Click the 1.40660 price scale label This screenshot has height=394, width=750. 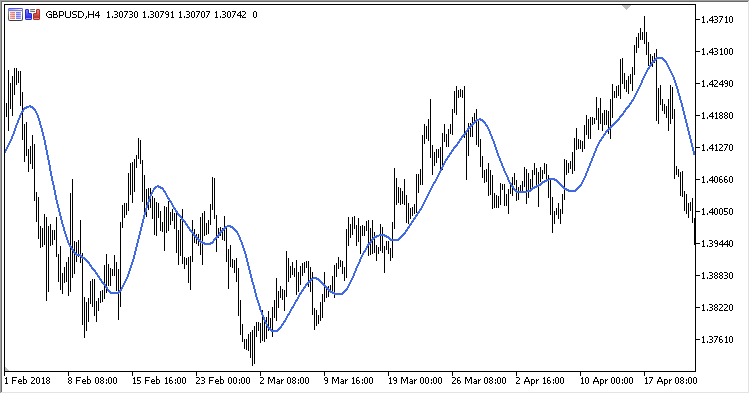tap(717, 180)
